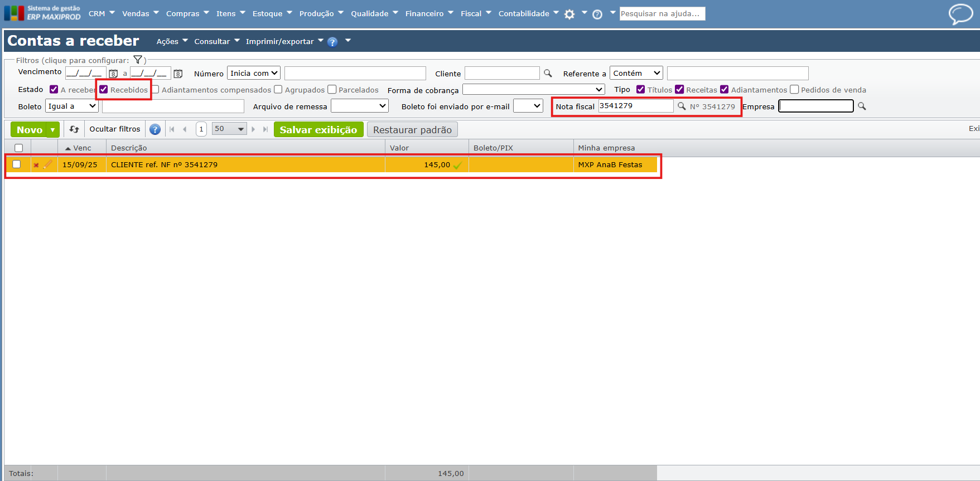Image resolution: width=980 pixels, height=481 pixels.
Task: Select all rows via header checkbox
Action: 18,148
